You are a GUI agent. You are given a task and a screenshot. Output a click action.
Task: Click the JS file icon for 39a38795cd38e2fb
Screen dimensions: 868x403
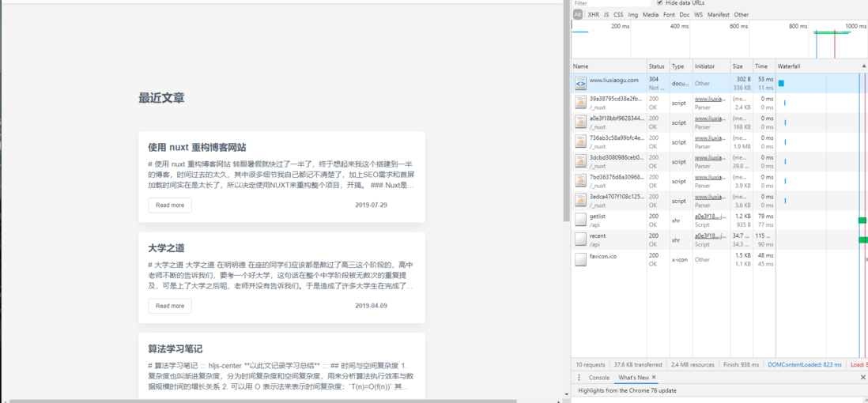[x=580, y=103]
